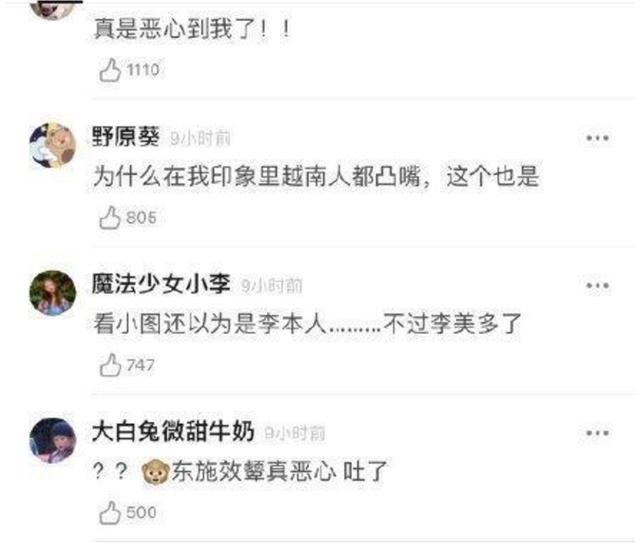The image size is (640, 544).
Task: Select the 747 like count
Action: (140, 365)
